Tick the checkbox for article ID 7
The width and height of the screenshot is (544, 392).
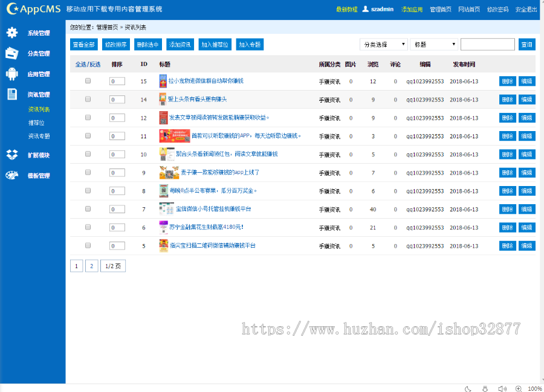(88, 209)
